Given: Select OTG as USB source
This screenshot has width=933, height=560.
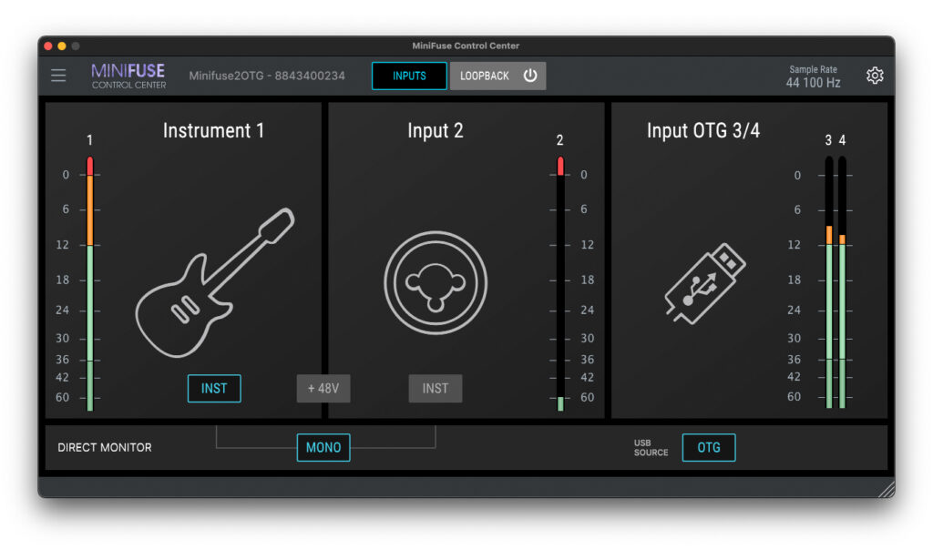Looking at the screenshot, I should click(x=709, y=448).
